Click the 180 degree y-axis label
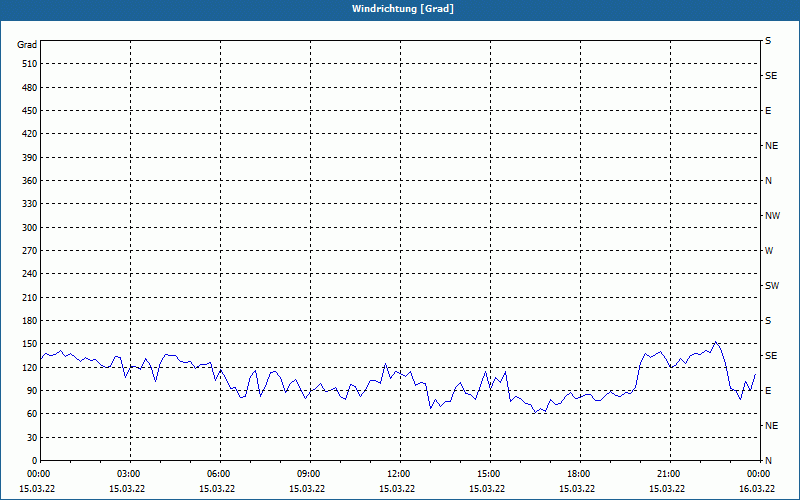The image size is (800, 500). click(x=27, y=321)
